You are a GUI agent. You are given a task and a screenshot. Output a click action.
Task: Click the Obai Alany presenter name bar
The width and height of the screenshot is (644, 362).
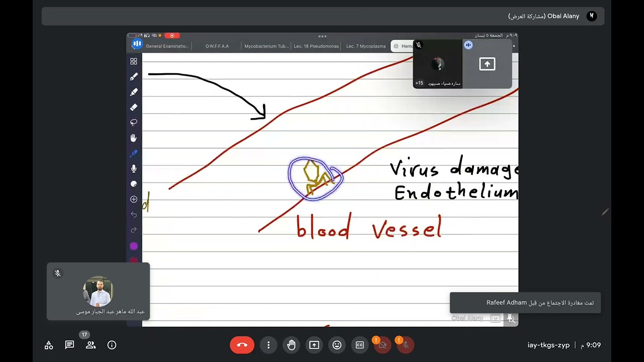point(323,16)
